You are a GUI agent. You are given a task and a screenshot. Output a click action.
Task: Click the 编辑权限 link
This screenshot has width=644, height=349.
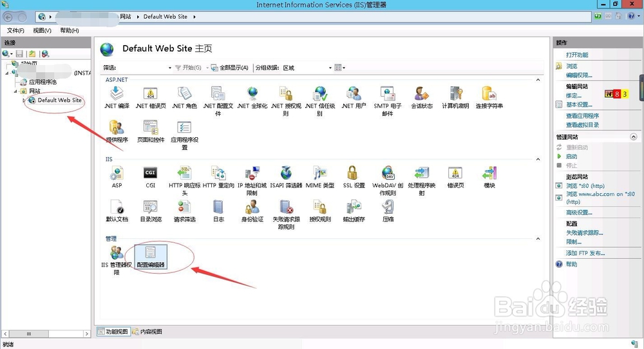[579, 75]
